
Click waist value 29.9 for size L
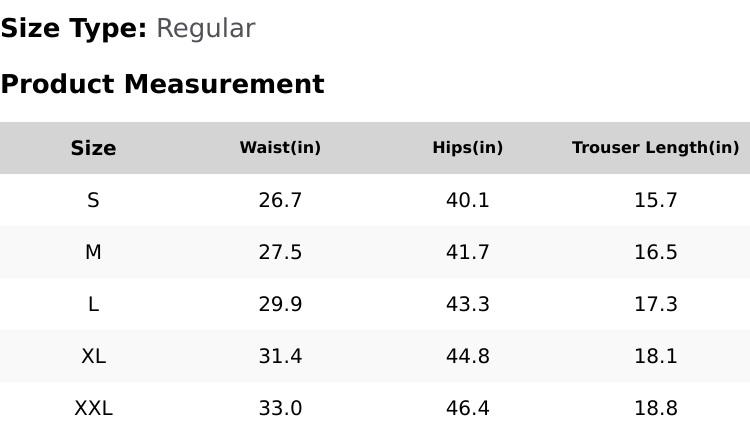(x=280, y=304)
